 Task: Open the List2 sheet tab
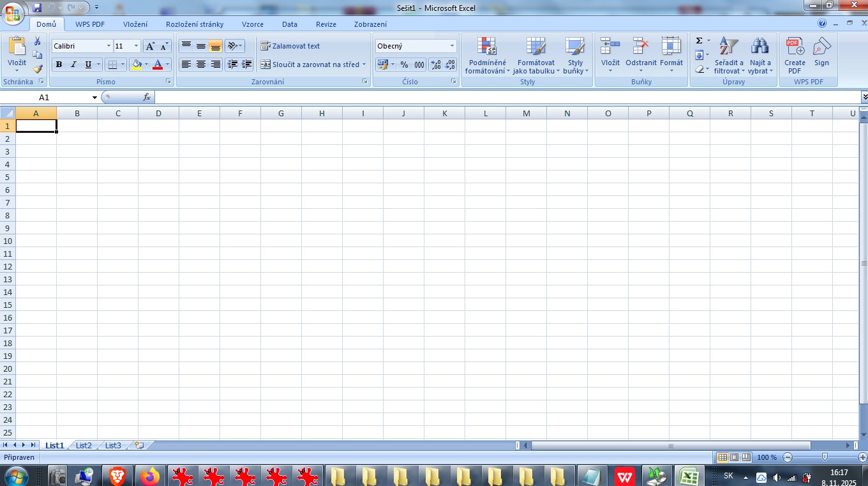[x=84, y=445]
